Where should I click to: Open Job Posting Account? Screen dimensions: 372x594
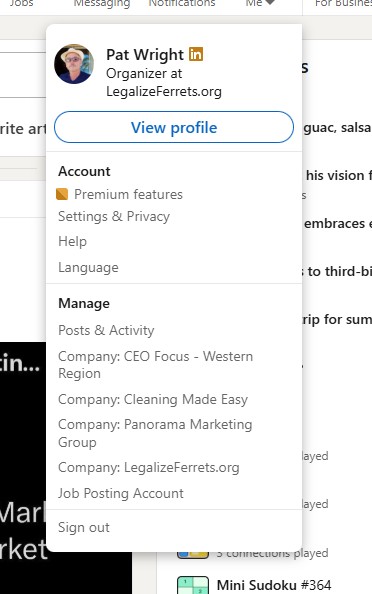coord(120,493)
